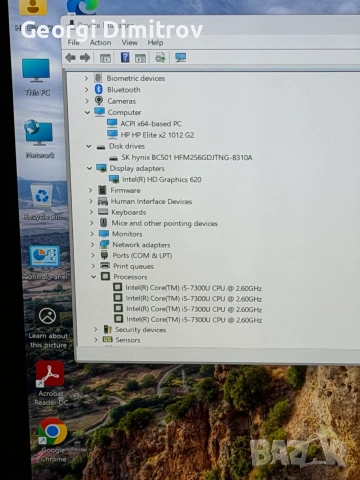Select the Human Interface Devices label

pos(151,201)
